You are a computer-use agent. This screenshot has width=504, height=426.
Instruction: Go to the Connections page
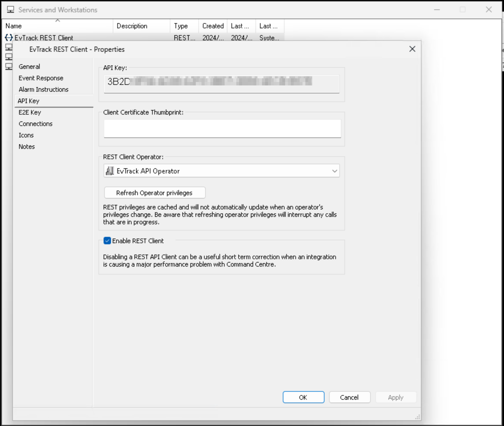point(35,124)
